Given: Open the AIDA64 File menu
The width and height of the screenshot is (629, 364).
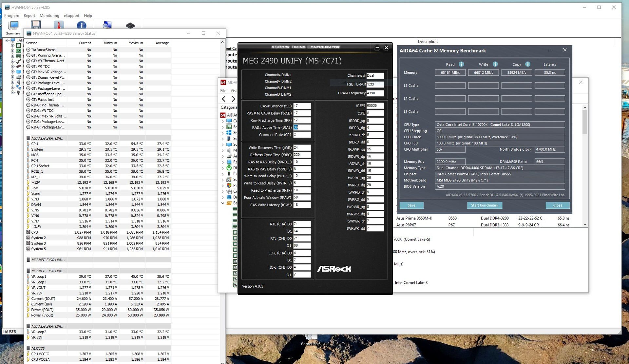Looking at the screenshot, I should point(223,90).
